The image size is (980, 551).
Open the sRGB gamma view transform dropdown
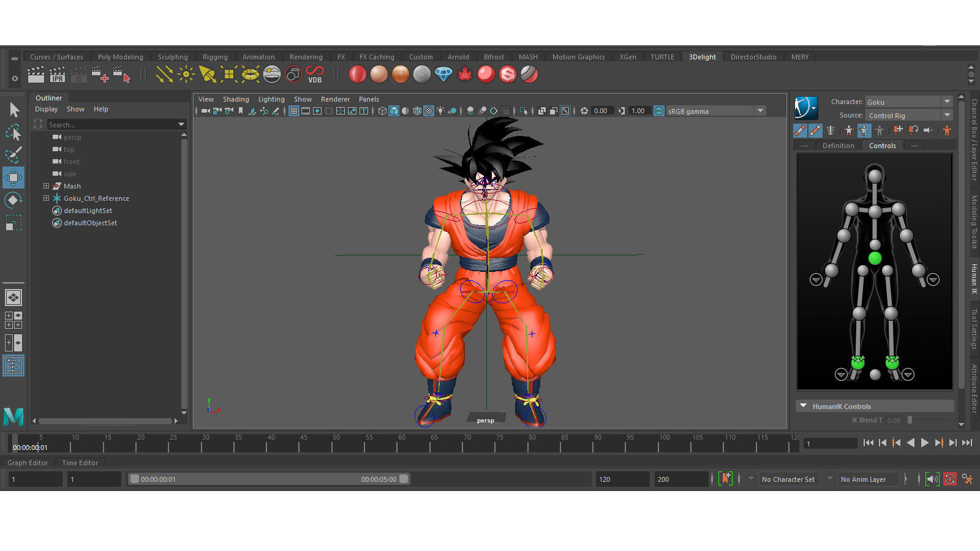coord(716,111)
